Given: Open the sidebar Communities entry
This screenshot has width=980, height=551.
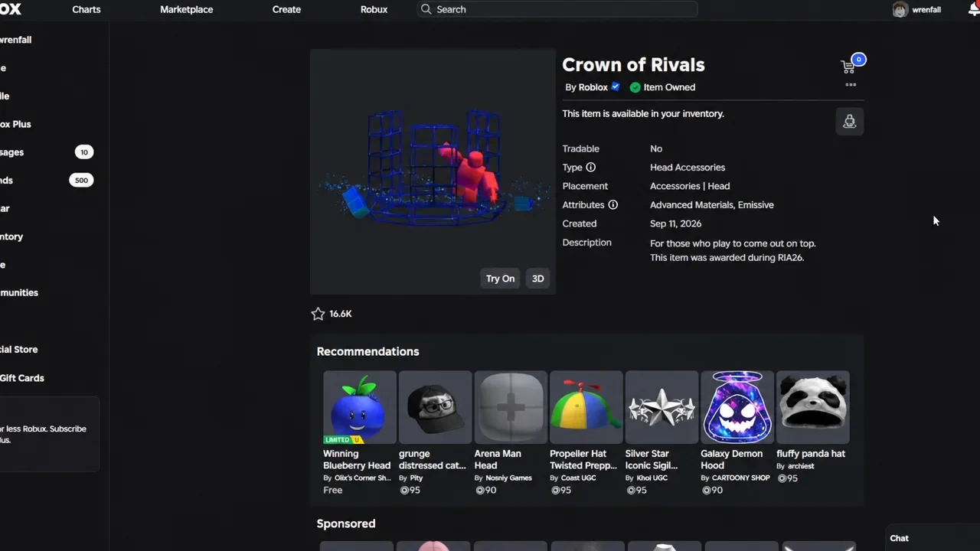Looking at the screenshot, I should tap(19, 293).
